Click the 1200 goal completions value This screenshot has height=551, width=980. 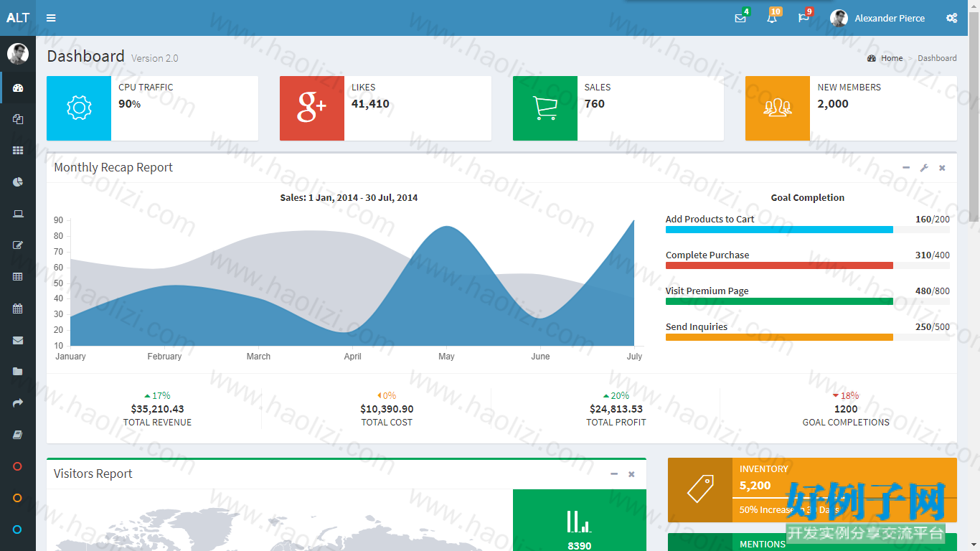(x=846, y=409)
